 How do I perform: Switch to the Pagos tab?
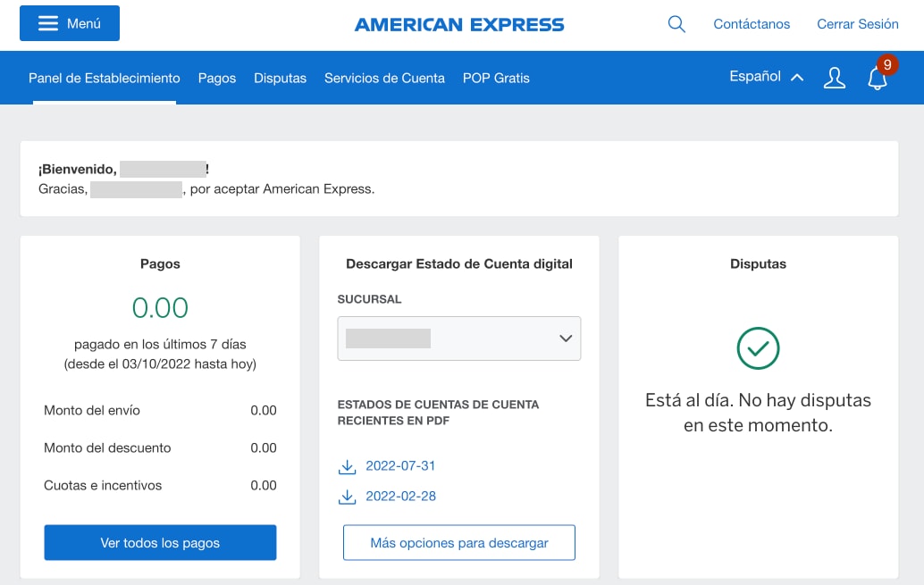(x=216, y=78)
